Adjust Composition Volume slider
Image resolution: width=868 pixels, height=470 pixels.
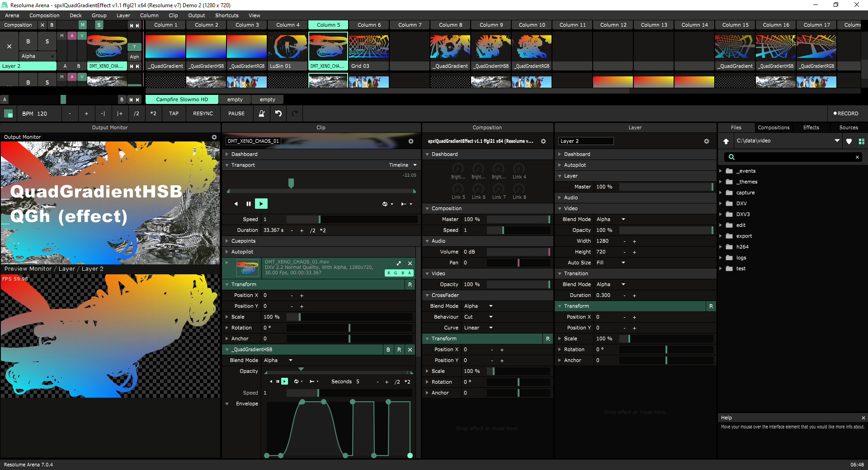pos(518,252)
